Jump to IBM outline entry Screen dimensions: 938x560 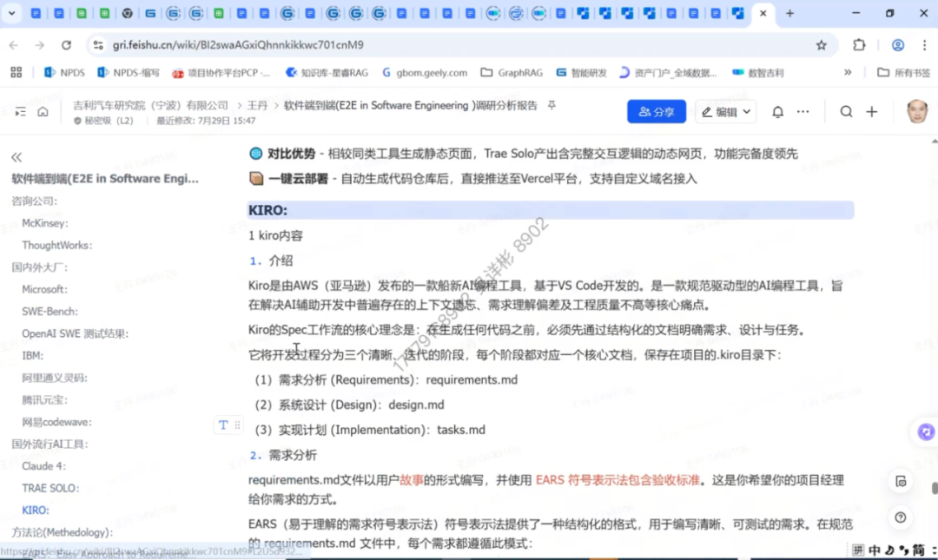[32, 356]
